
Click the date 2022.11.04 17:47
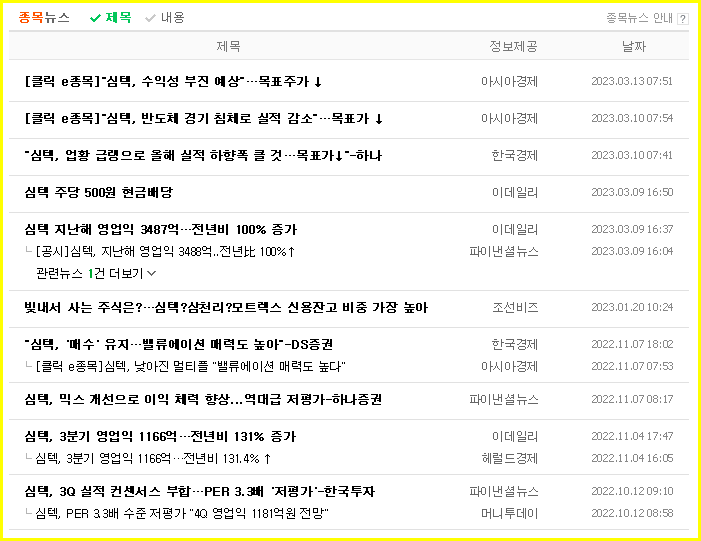pos(632,437)
